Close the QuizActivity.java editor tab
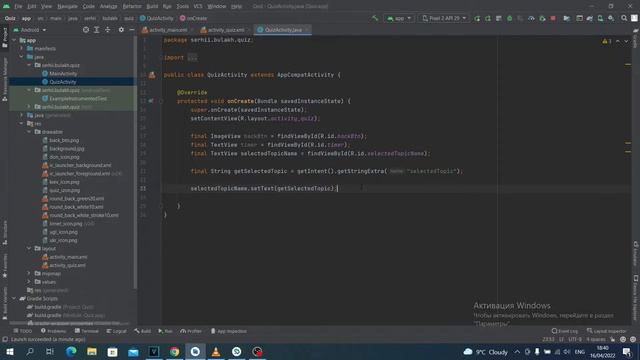The height and width of the screenshot is (360, 640). click(x=307, y=30)
